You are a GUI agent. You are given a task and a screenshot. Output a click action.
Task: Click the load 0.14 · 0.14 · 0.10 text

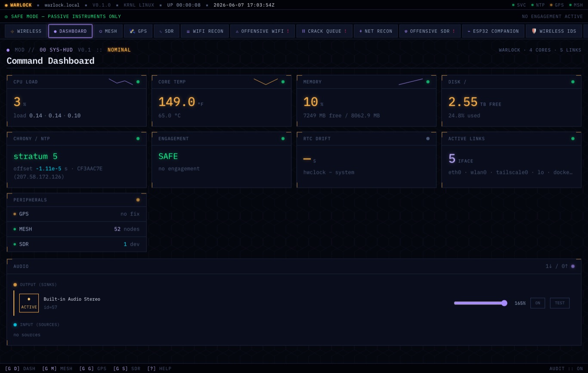(47, 115)
